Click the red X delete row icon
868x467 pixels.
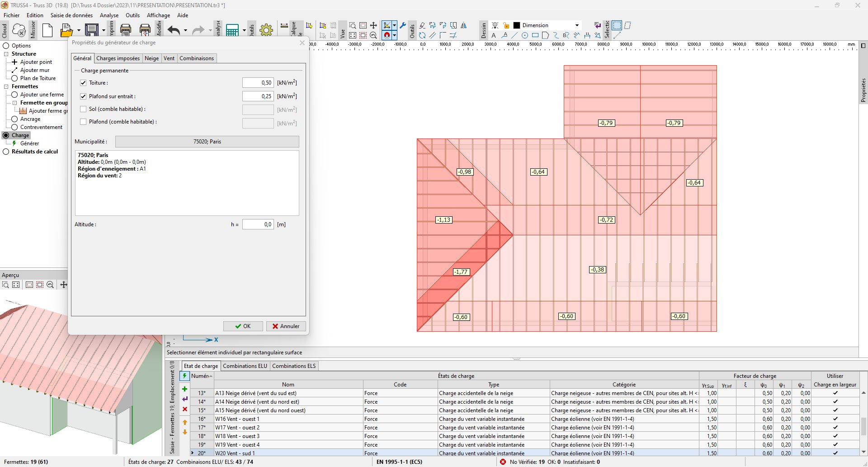(x=184, y=409)
